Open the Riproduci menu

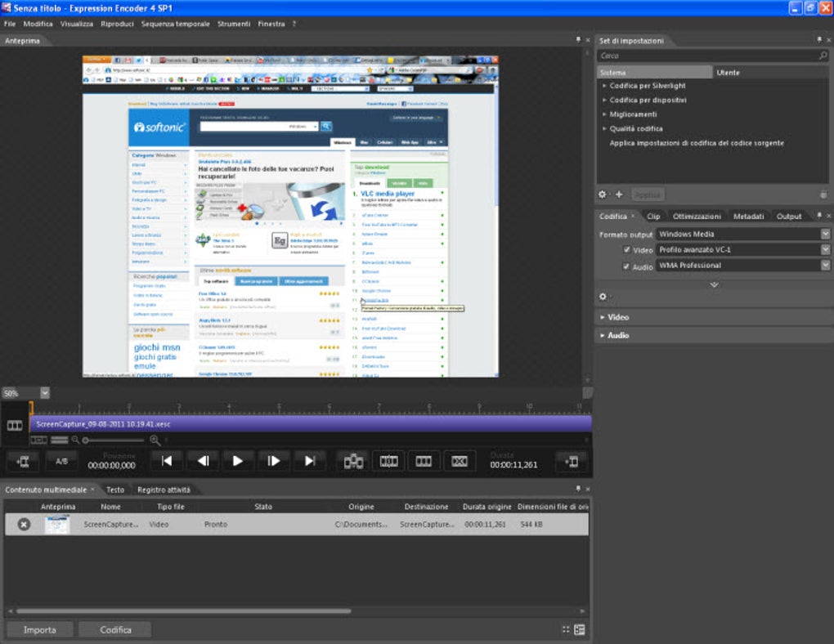click(x=117, y=24)
